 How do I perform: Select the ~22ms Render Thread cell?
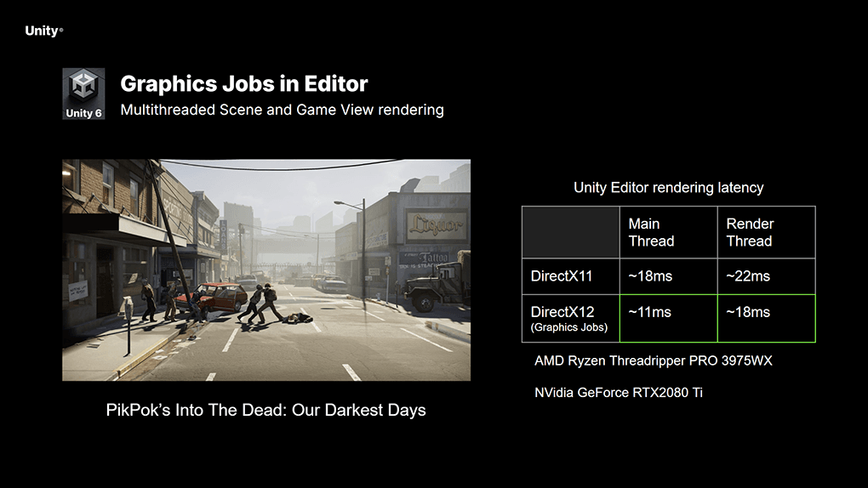(766, 276)
